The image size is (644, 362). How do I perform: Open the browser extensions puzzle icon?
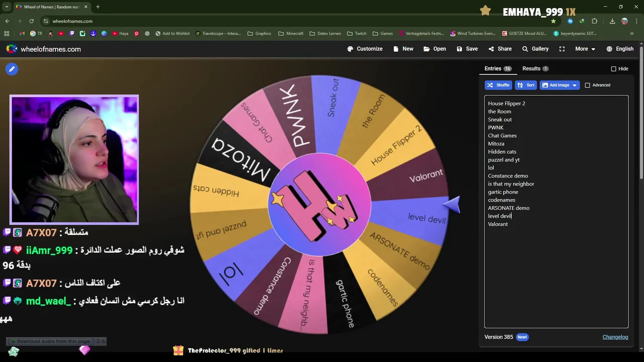point(595,21)
